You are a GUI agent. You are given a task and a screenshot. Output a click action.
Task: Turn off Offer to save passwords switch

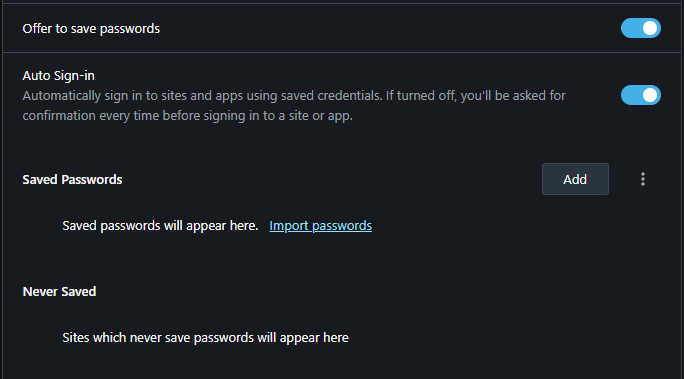coord(641,28)
